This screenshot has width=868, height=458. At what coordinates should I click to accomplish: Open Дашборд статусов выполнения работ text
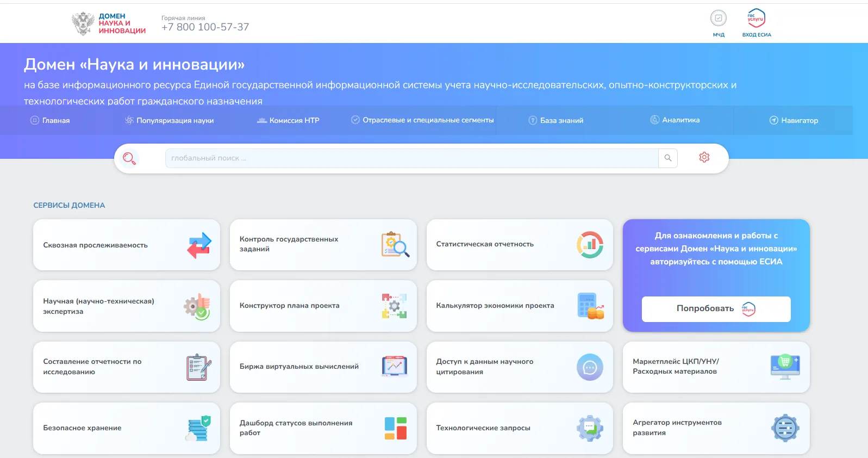(x=296, y=428)
